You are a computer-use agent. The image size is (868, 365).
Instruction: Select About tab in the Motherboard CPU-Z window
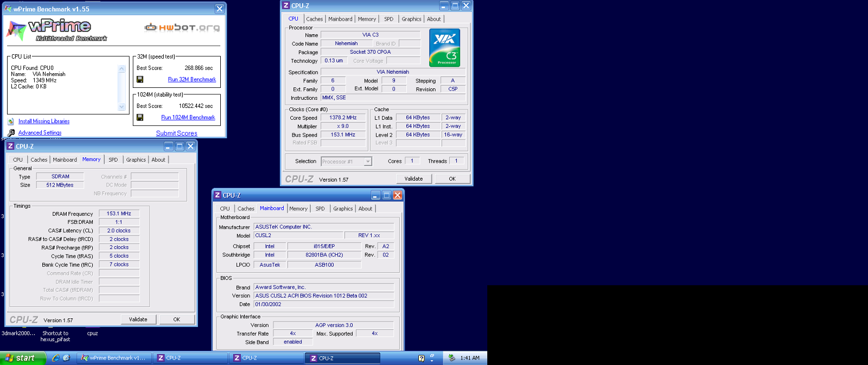(x=365, y=209)
